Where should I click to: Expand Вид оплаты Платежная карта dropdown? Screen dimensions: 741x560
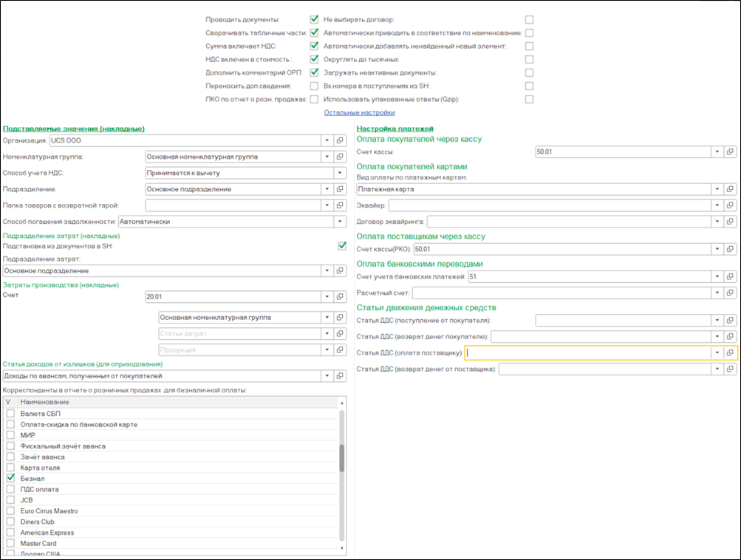pyautogui.click(x=717, y=189)
